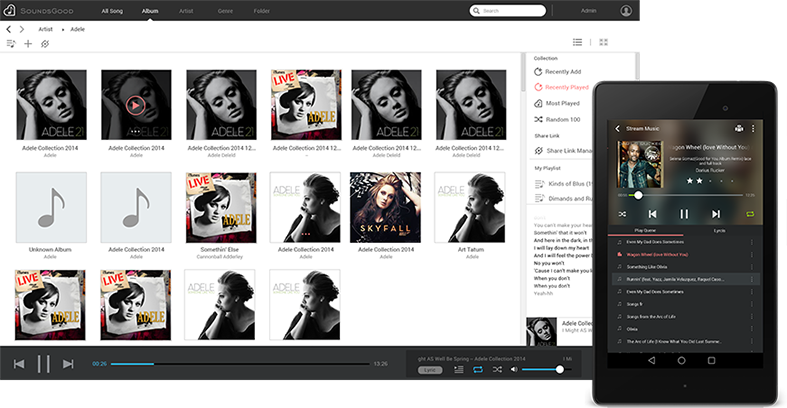Screen dimensions: 787x408
Task: Open options for Songs from the Arc of Life
Action: pos(751,317)
